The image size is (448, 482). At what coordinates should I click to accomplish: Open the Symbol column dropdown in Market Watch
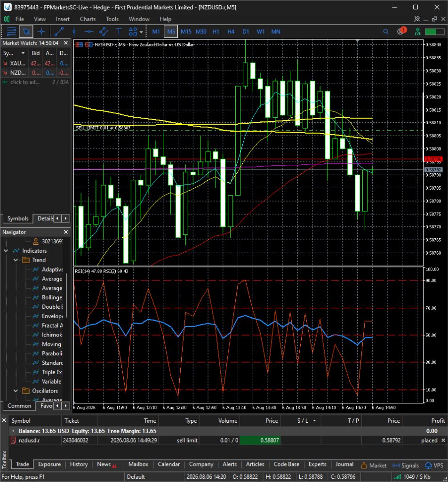point(23,53)
